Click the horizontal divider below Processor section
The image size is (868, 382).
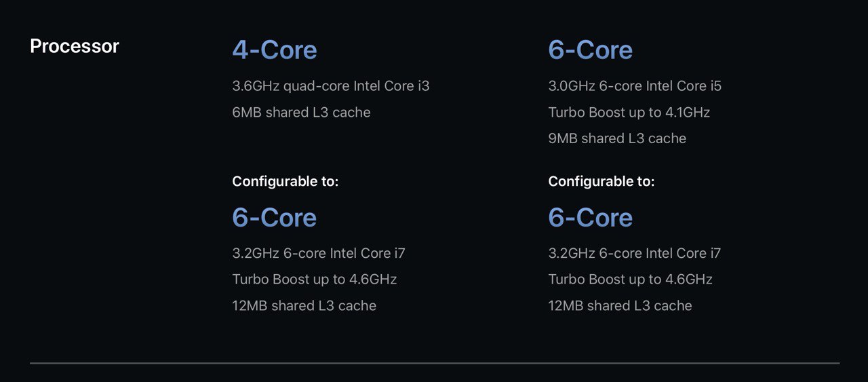pyautogui.click(x=435, y=363)
